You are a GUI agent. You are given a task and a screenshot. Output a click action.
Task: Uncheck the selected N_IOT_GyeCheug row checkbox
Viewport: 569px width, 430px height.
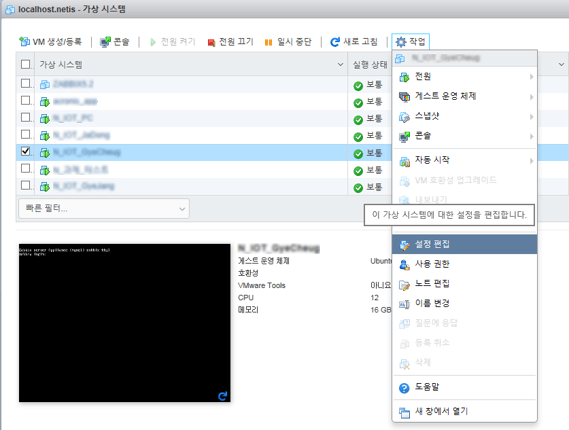click(25, 151)
